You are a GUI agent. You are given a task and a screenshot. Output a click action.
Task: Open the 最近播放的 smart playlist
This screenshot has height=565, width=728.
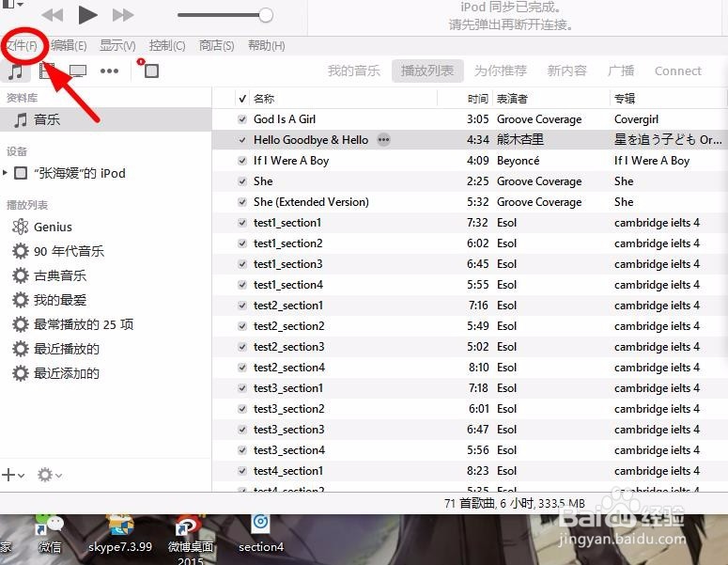pyautogui.click(x=55, y=349)
